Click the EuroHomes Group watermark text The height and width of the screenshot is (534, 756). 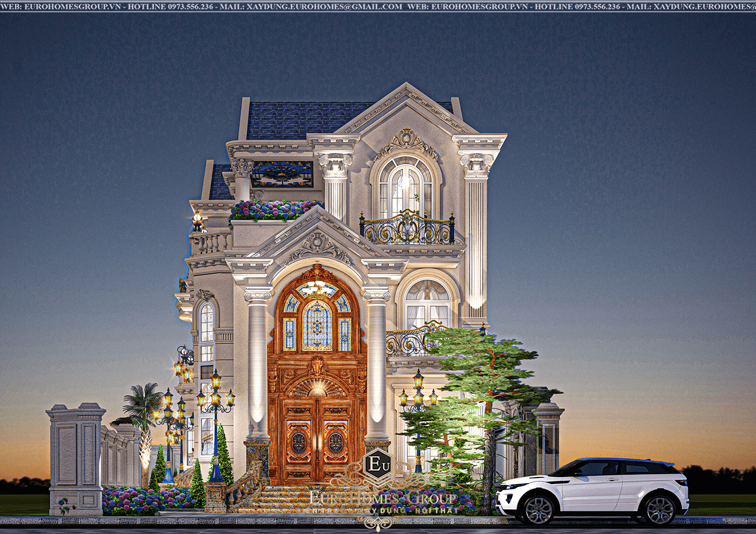383,498
